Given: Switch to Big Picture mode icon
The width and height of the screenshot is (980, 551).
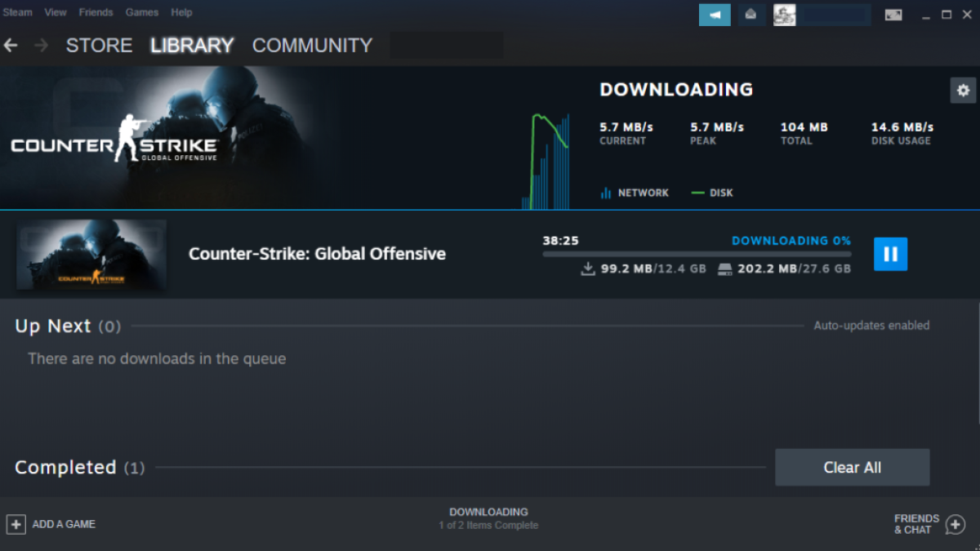Looking at the screenshot, I should [x=893, y=15].
